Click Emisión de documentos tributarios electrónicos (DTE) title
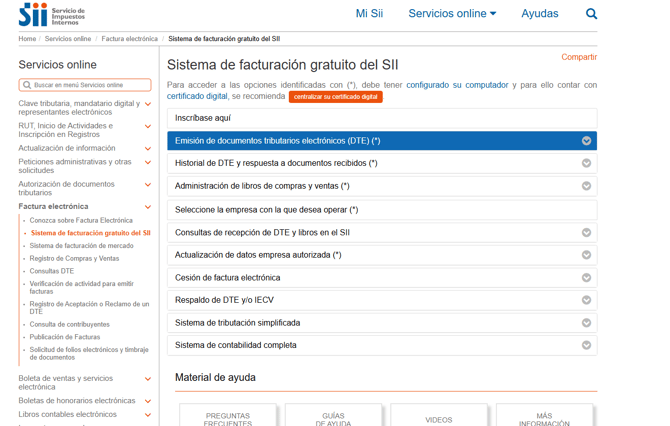The width and height of the screenshot is (670, 426). (277, 141)
